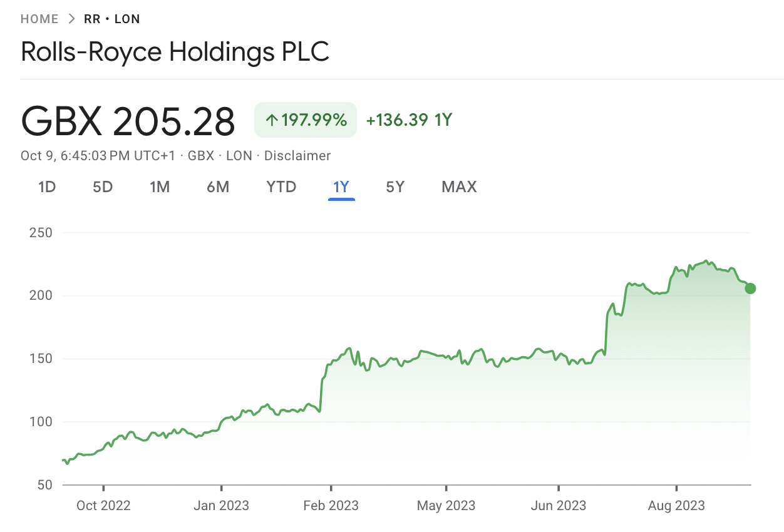
Task: Click the 150 y-axis value
Action: click(x=41, y=359)
